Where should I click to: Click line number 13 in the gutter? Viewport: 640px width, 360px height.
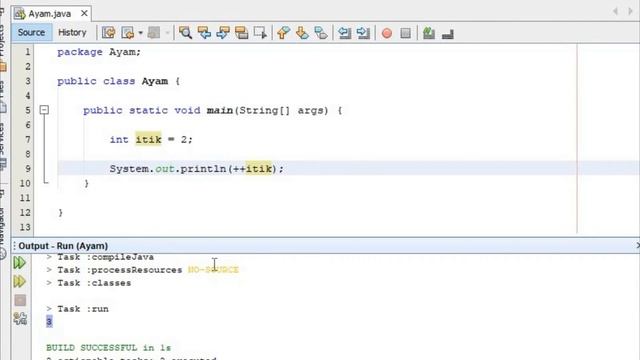coord(25,227)
